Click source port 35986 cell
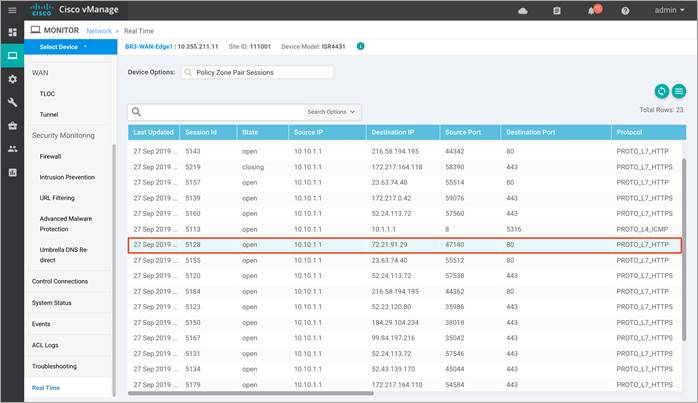The height and width of the screenshot is (403, 698). 455,307
